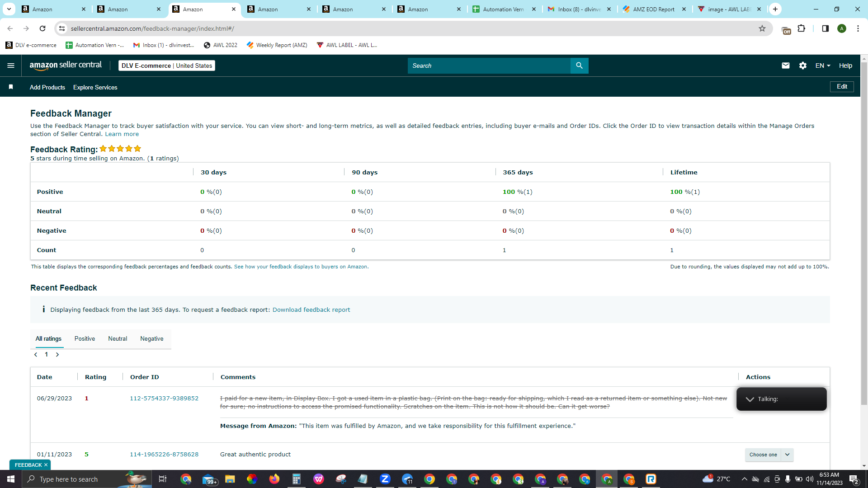The image size is (868, 488).
Task: Click the Explore Services link
Action: 95,87
